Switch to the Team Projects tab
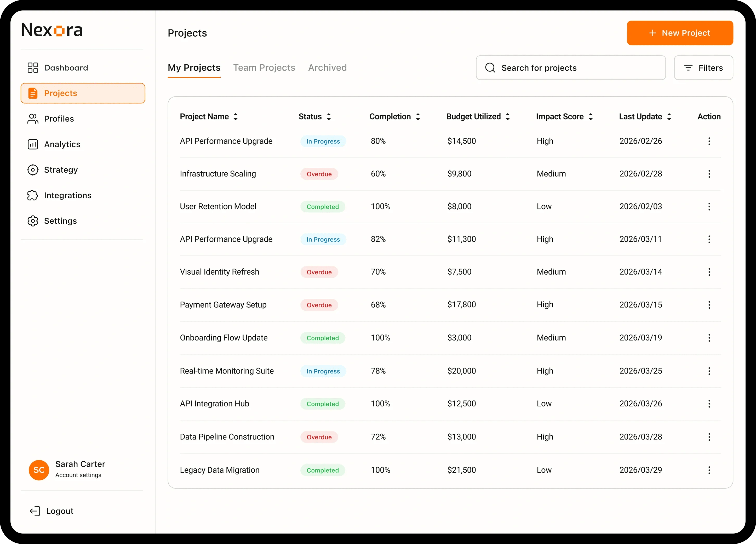This screenshot has height=544, width=756. pos(264,68)
